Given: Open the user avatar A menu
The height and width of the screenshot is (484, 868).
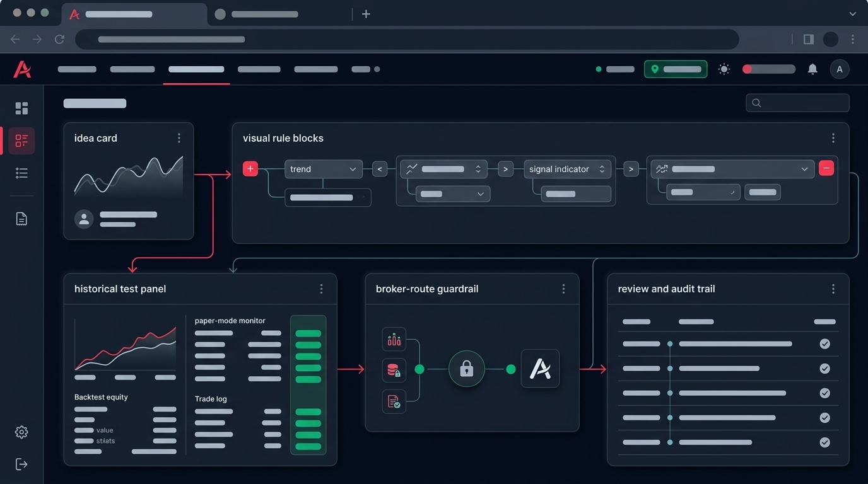Looking at the screenshot, I should click(840, 69).
